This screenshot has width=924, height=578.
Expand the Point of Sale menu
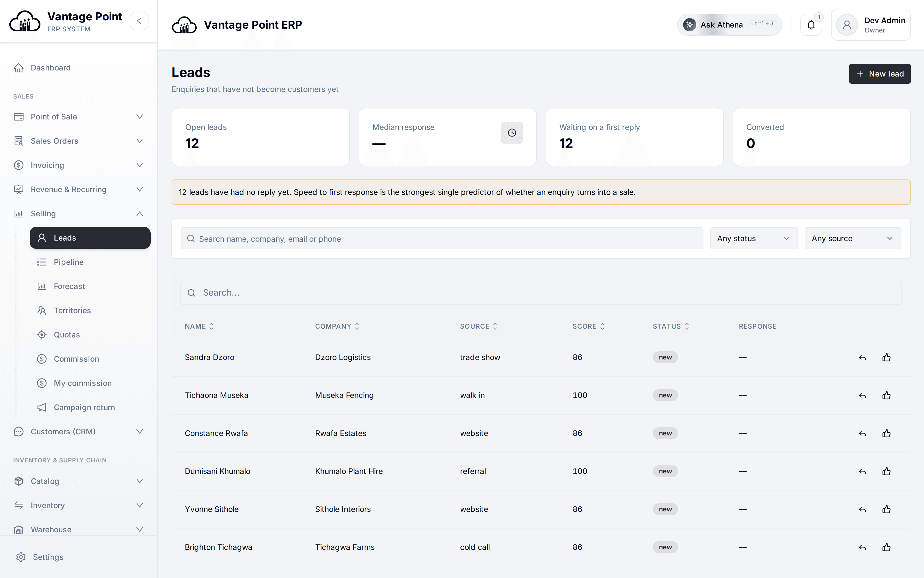click(x=79, y=117)
